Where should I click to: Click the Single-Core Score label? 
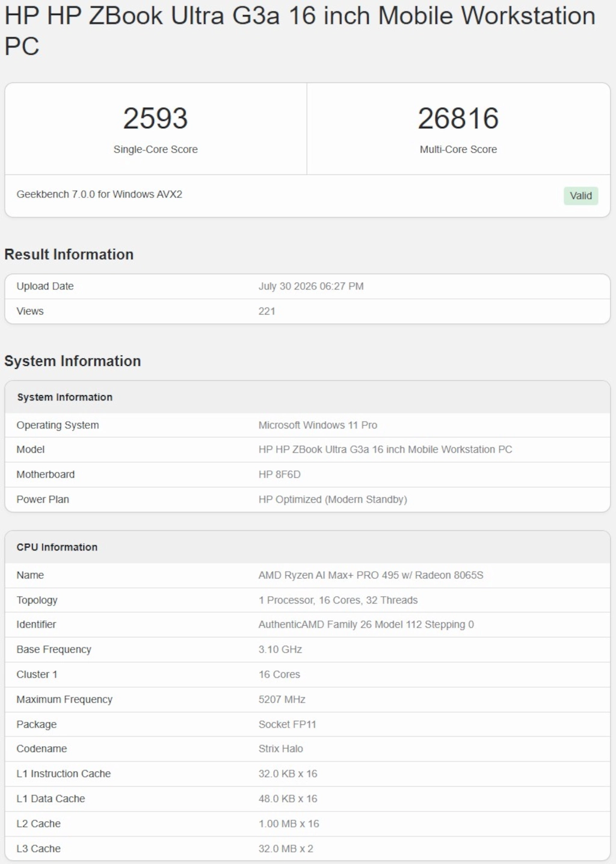click(x=156, y=149)
